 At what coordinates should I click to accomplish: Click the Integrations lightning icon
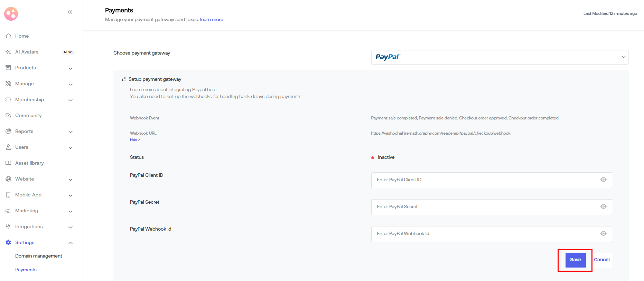(x=8, y=226)
